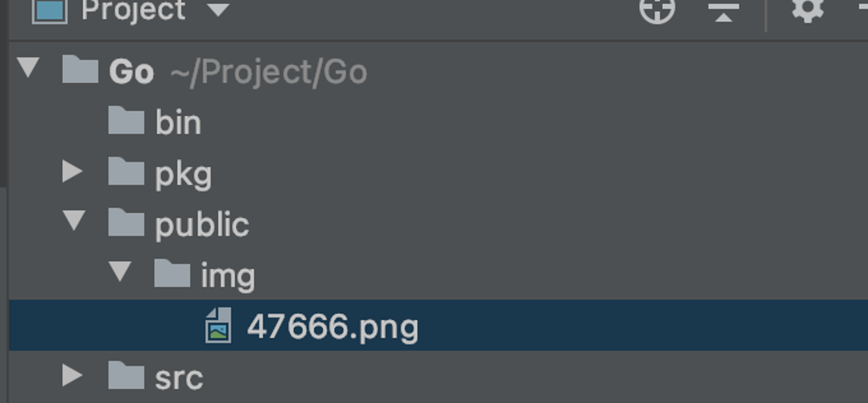Select the bin folder label

[178, 123]
